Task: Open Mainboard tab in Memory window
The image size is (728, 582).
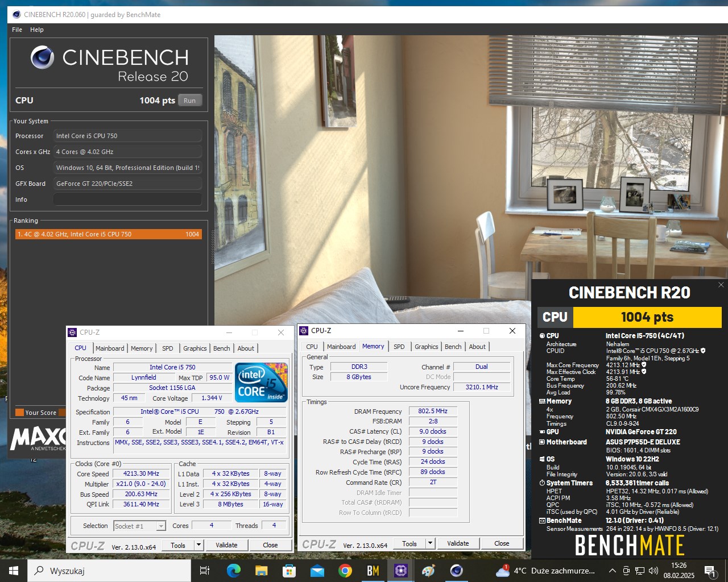Action: (x=341, y=347)
